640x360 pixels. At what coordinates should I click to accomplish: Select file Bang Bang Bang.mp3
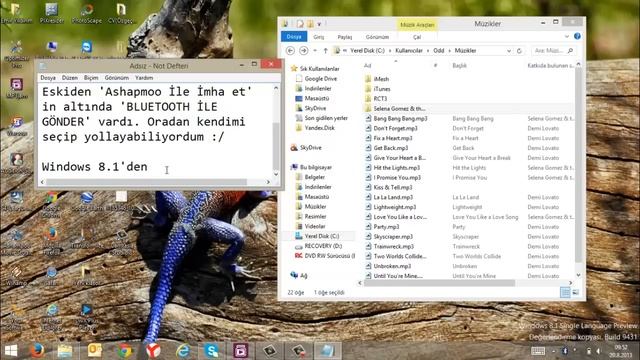[x=400, y=118]
